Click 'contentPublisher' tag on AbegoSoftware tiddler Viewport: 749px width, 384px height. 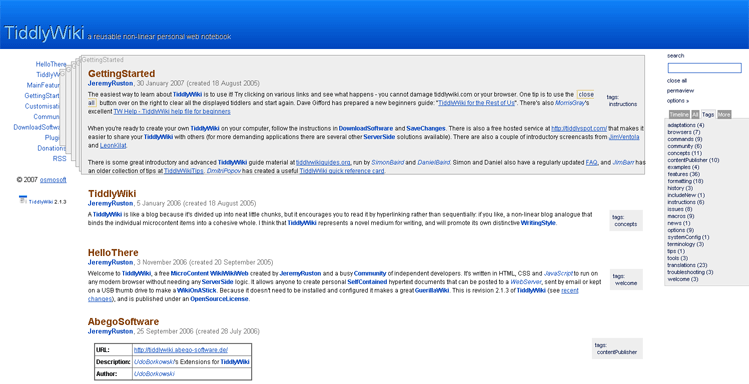617,352
